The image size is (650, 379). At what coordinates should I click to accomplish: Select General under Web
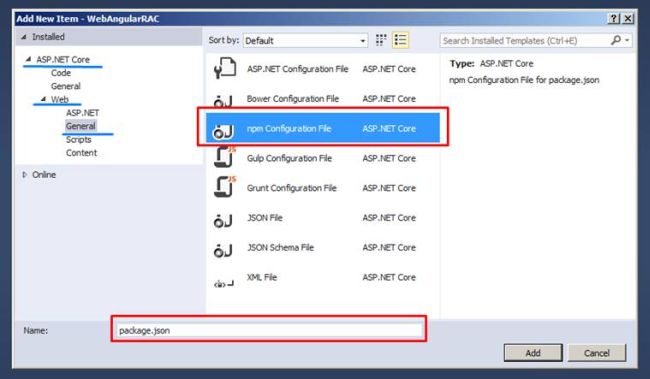tap(80, 126)
